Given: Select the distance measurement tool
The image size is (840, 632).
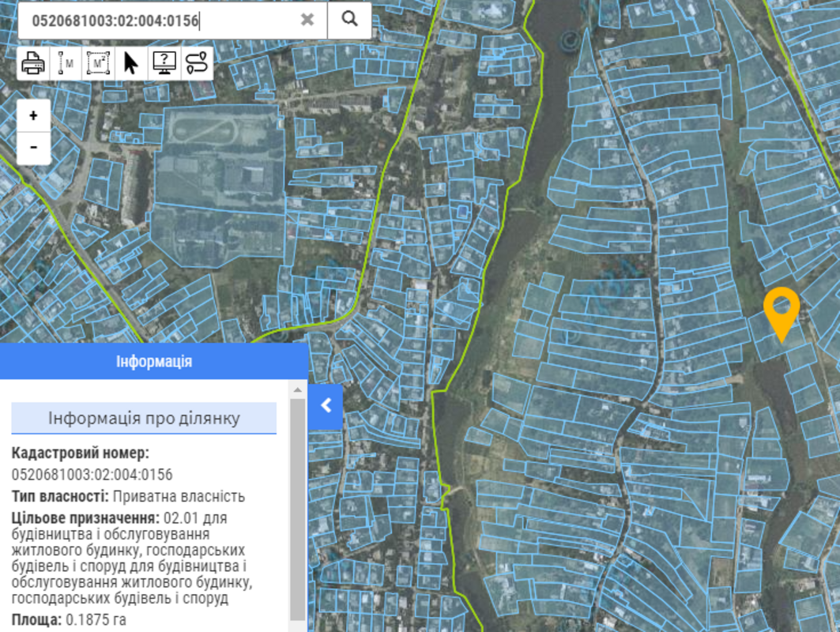Looking at the screenshot, I should click(x=66, y=62).
